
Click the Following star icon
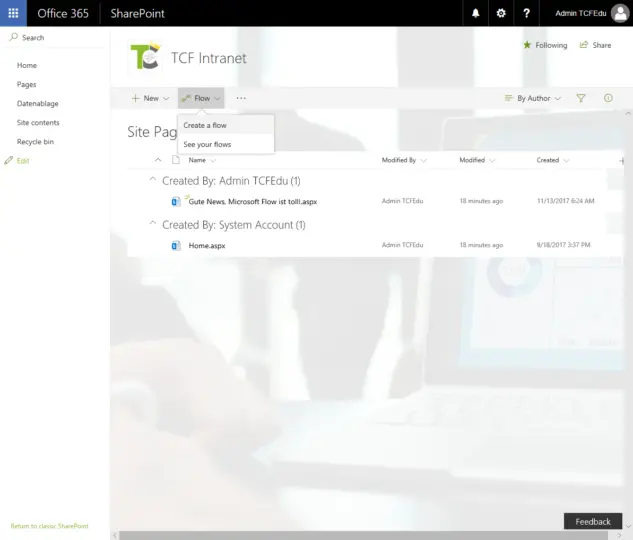point(527,45)
